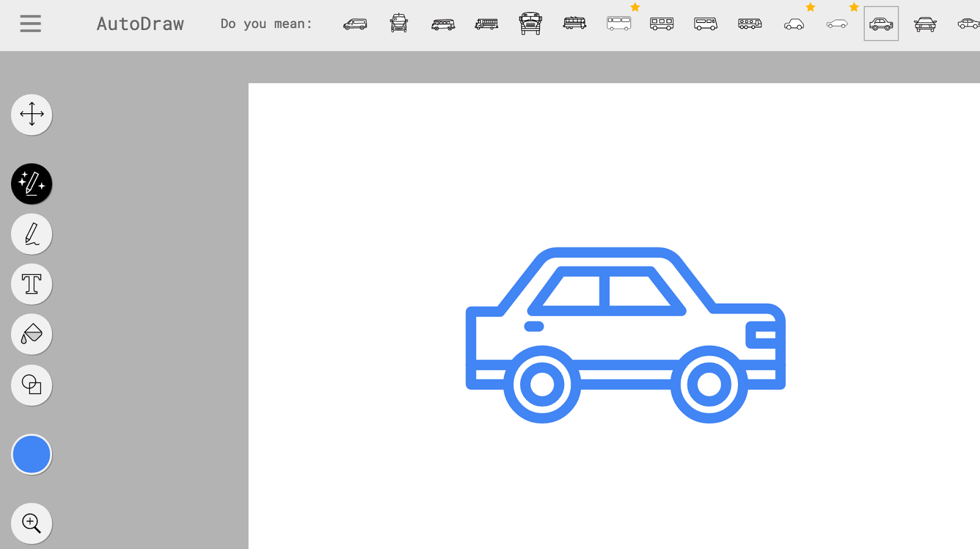This screenshot has width=980, height=549.
Task: Activate the AutoDraw magic pencil tool
Action: coord(32,184)
